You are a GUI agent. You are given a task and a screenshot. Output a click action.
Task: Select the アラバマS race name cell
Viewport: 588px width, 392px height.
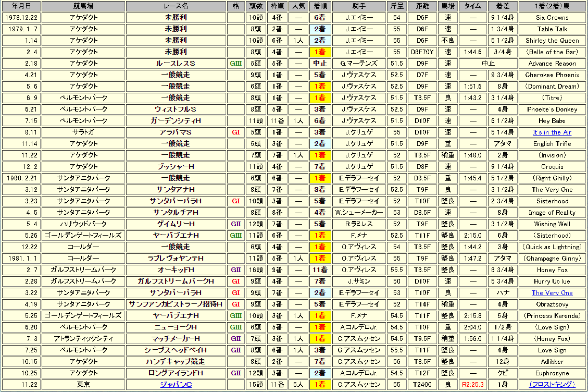point(176,132)
